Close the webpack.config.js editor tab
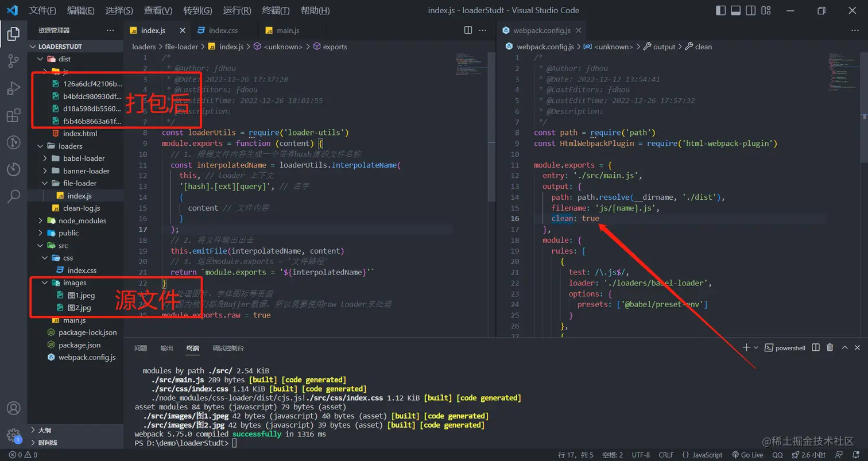Screen dimensions: 868x461 tap(578, 30)
